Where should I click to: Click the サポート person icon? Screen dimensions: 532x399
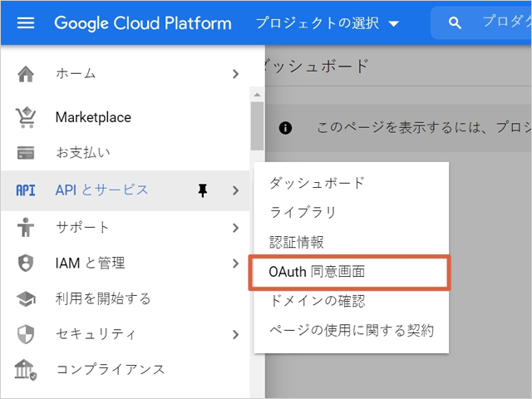coord(26,227)
